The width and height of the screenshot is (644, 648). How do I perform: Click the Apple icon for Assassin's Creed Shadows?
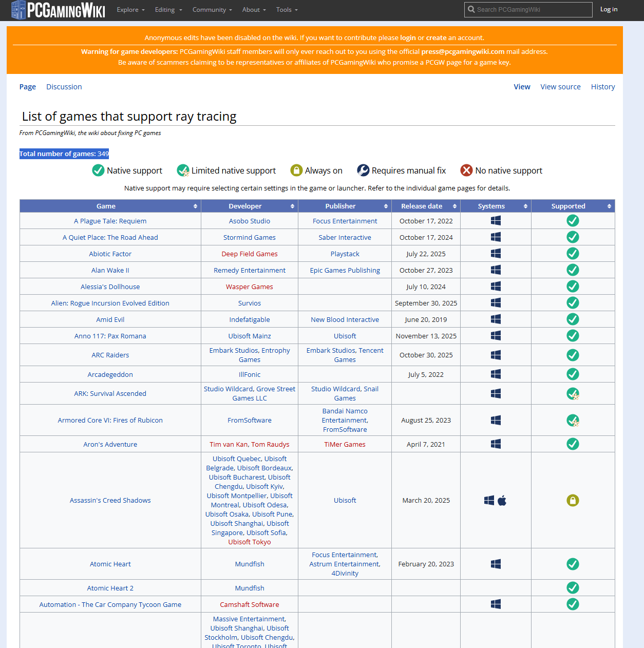(x=502, y=500)
